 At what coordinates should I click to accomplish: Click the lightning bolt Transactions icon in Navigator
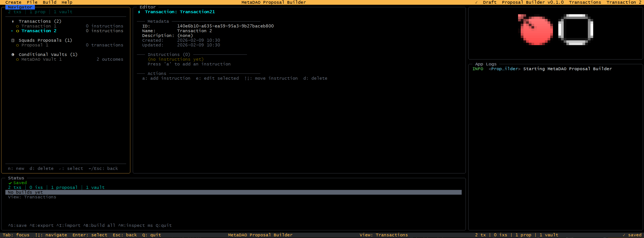coord(13,21)
